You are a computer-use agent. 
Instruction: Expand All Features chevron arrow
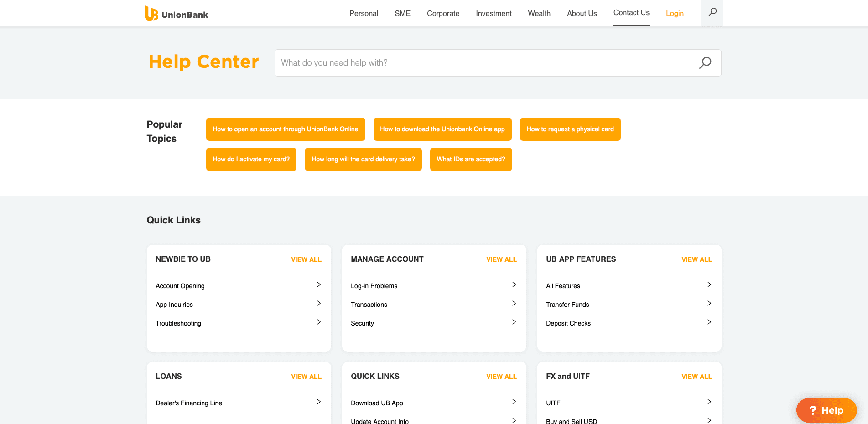[x=709, y=284]
